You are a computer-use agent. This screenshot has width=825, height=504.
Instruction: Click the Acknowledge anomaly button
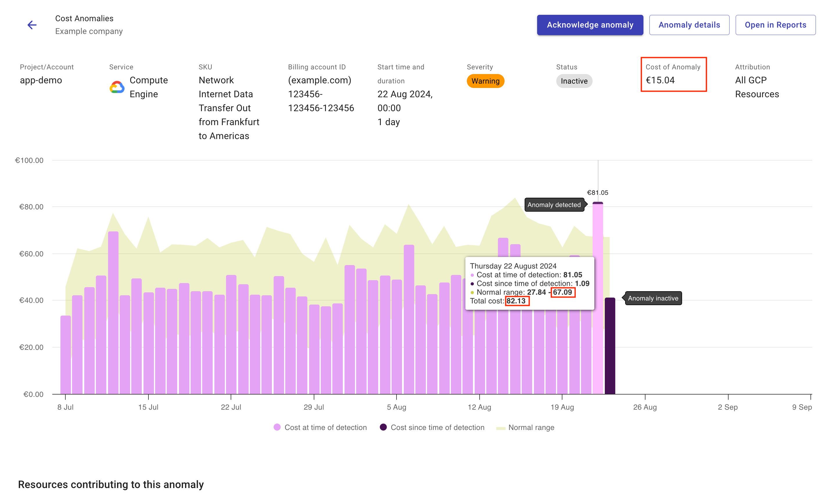point(589,25)
